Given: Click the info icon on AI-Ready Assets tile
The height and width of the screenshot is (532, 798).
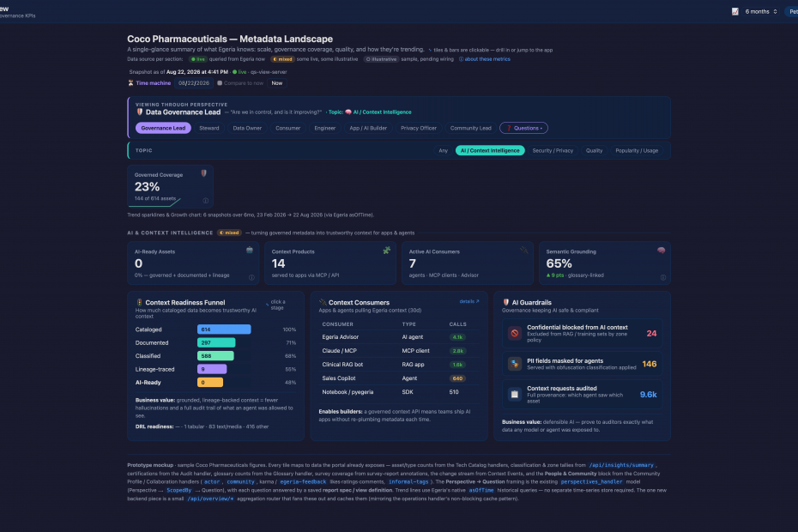Looking at the screenshot, I should point(251,277).
